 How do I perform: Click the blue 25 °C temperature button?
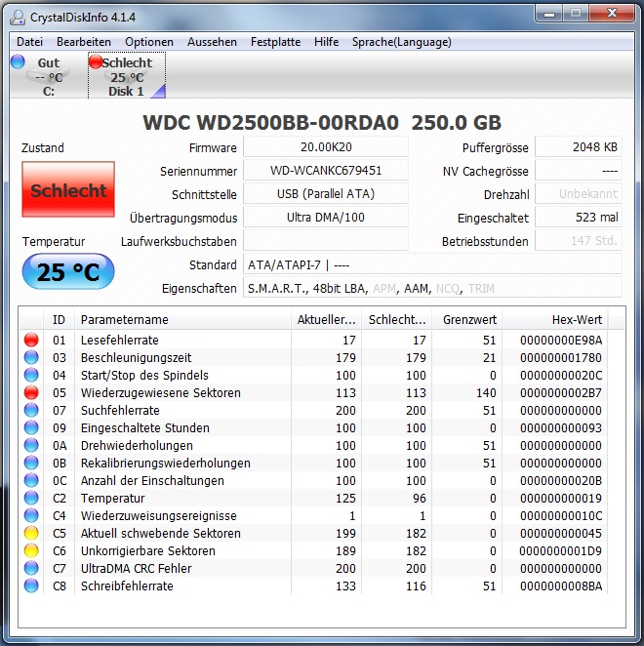(68, 271)
